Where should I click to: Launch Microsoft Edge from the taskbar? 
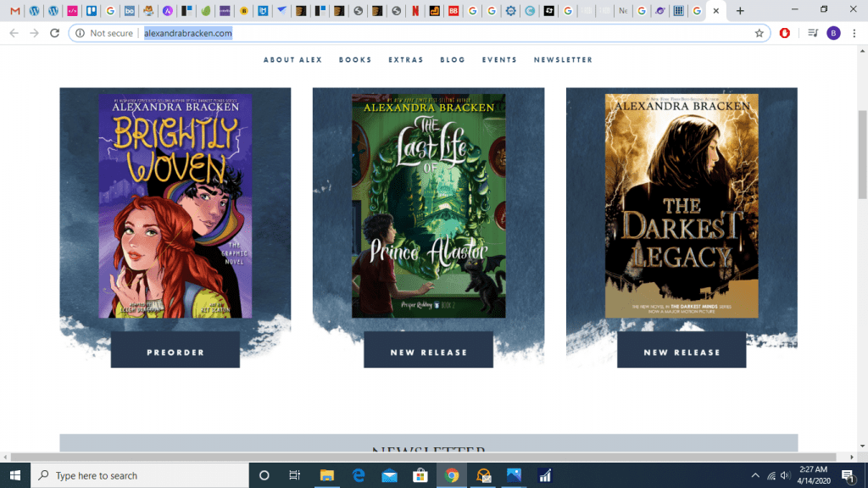click(359, 475)
